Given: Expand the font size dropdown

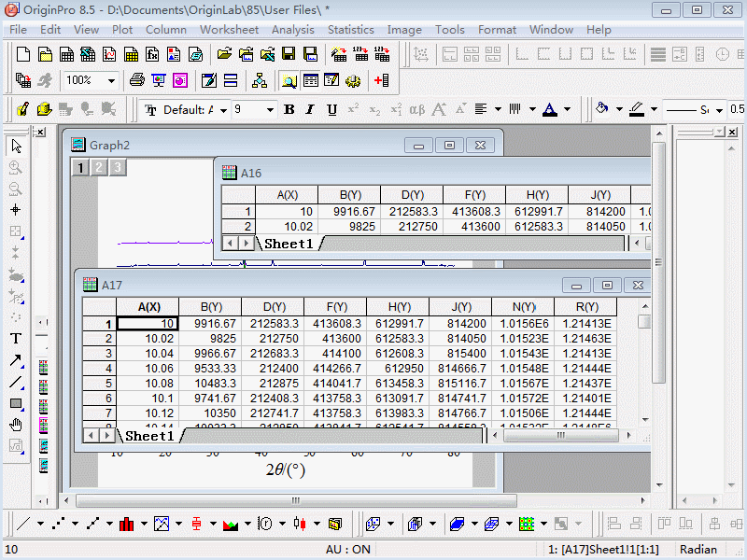Looking at the screenshot, I should (x=270, y=110).
